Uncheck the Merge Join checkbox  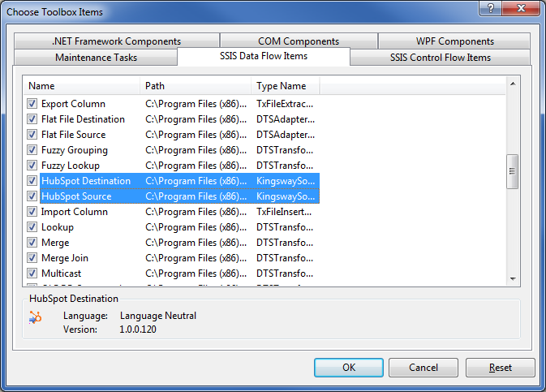point(32,257)
